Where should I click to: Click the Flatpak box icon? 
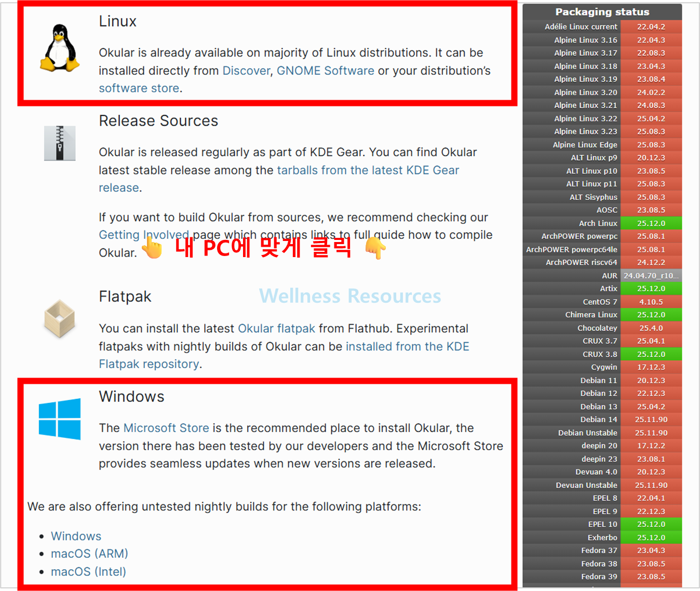(x=60, y=318)
